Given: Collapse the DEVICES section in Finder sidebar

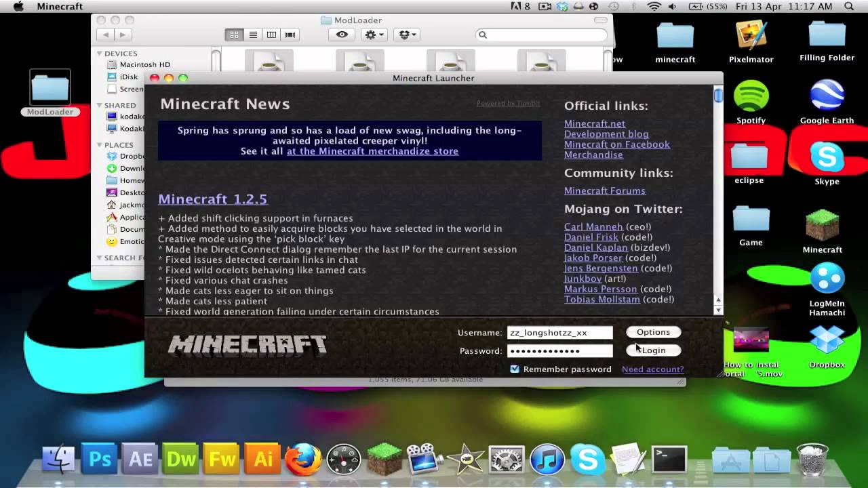Looking at the screenshot, I should 99,53.
